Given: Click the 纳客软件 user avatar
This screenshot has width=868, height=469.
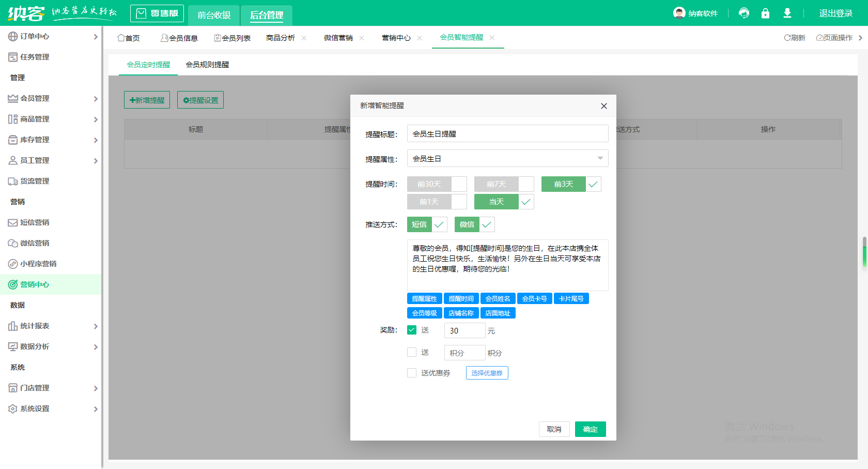Looking at the screenshot, I should pos(679,13).
